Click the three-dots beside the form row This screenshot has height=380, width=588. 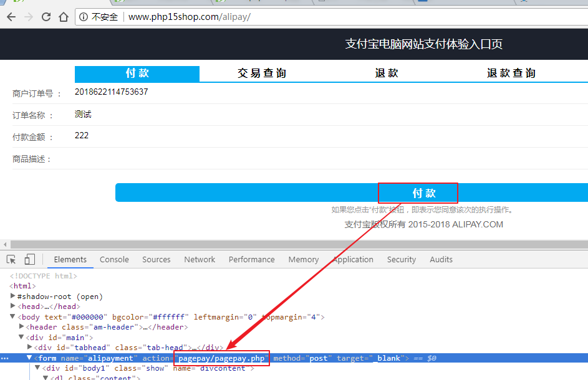[x=5, y=359]
